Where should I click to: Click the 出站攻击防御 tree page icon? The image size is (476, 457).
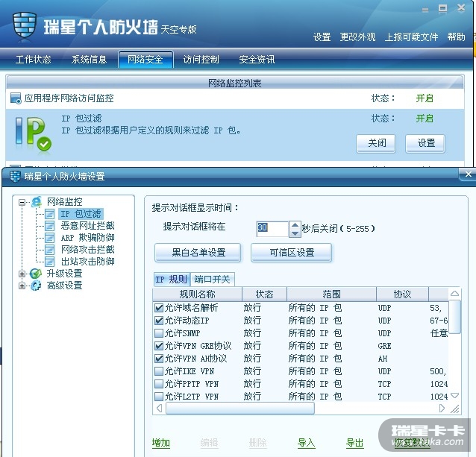tap(49, 262)
